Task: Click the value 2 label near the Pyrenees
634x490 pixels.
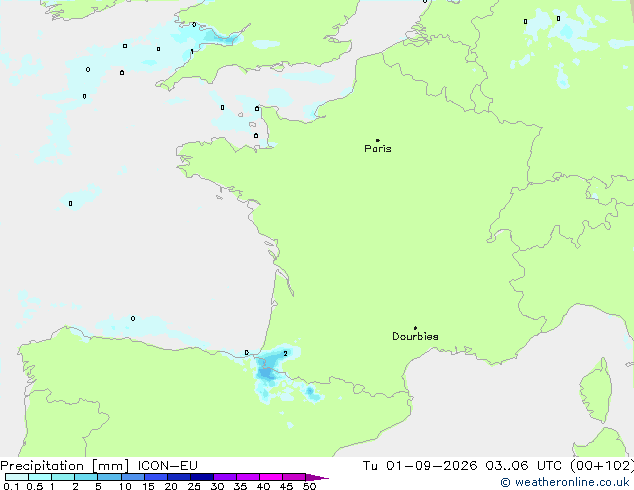Action: (x=285, y=353)
